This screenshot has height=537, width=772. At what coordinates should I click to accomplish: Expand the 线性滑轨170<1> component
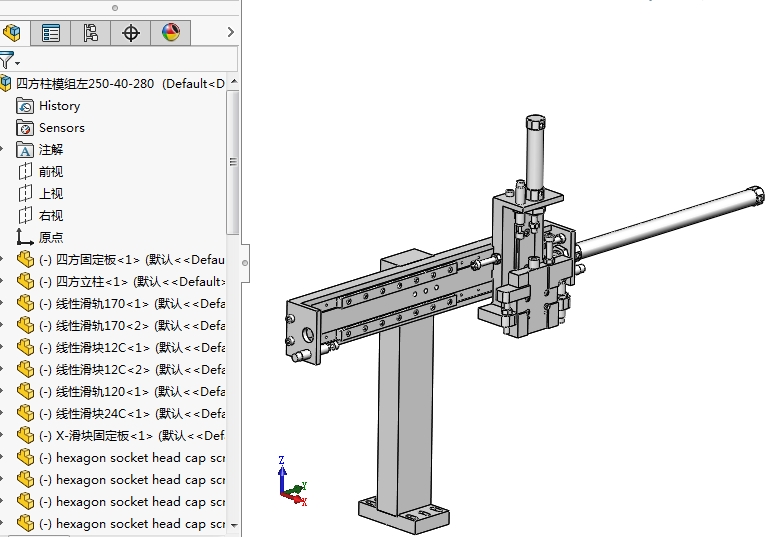tap(2, 304)
